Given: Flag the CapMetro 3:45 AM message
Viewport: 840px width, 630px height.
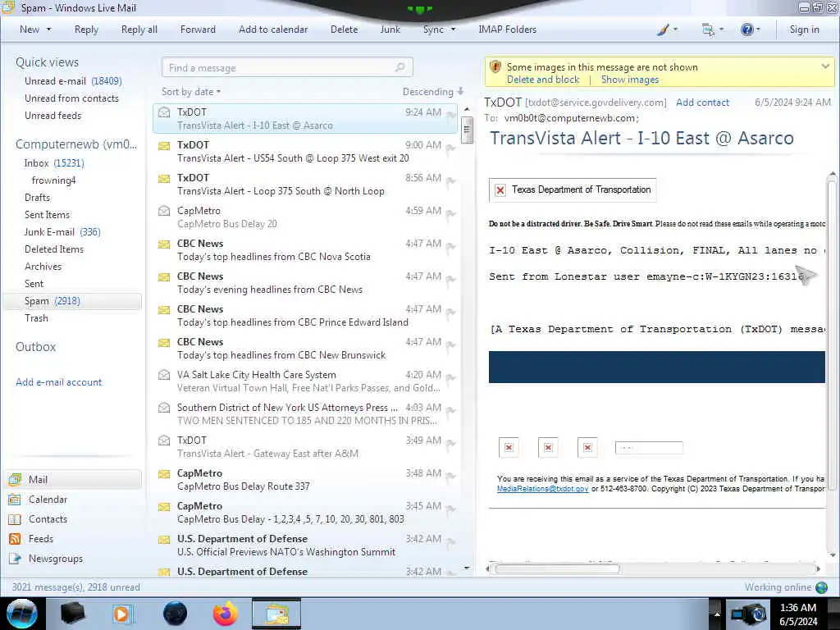Looking at the screenshot, I should (x=450, y=509).
